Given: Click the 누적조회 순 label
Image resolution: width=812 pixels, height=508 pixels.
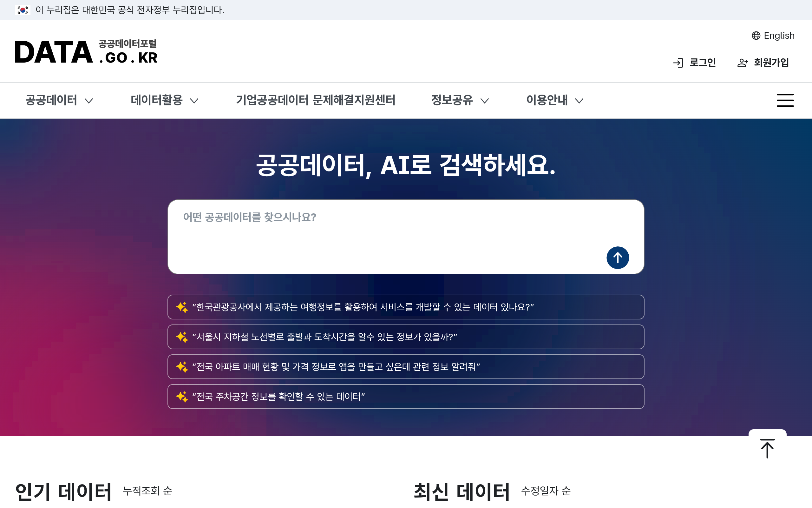Looking at the screenshot, I should (147, 491).
